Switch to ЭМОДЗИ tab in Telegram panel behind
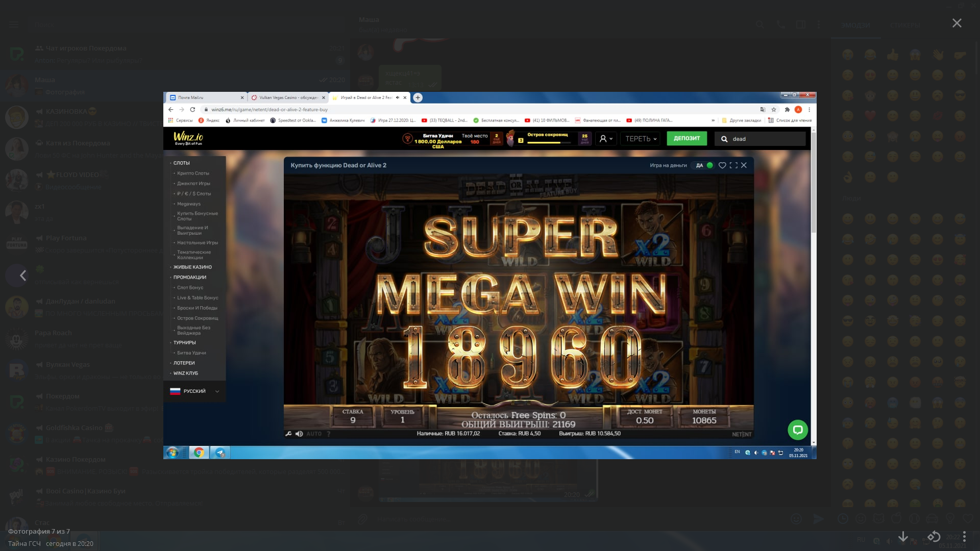This screenshot has width=980, height=551. pyautogui.click(x=855, y=25)
